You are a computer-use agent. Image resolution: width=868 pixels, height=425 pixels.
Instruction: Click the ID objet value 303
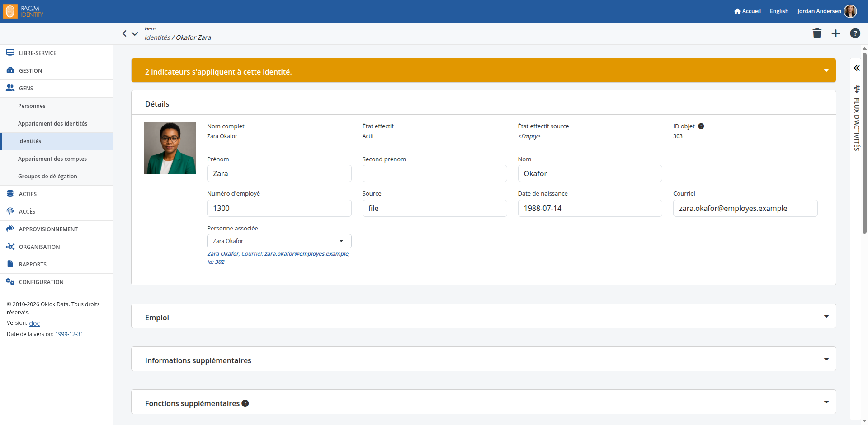coord(678,136)
